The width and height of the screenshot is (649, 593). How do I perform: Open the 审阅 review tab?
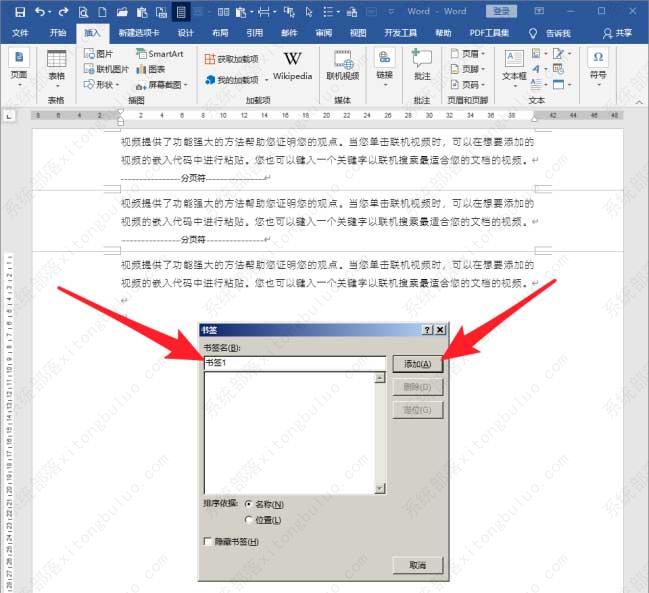[323, 32]
